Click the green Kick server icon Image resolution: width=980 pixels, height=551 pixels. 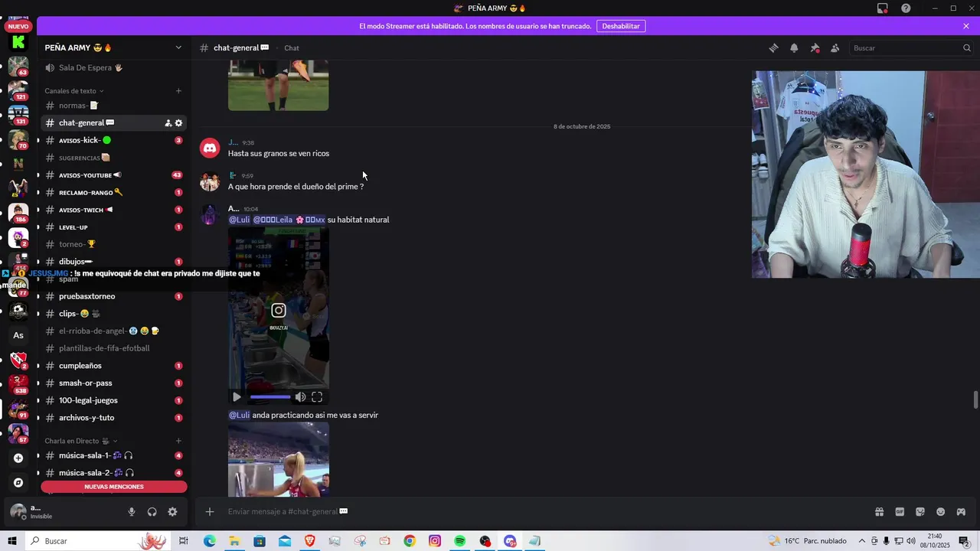[x=18, y=42]
